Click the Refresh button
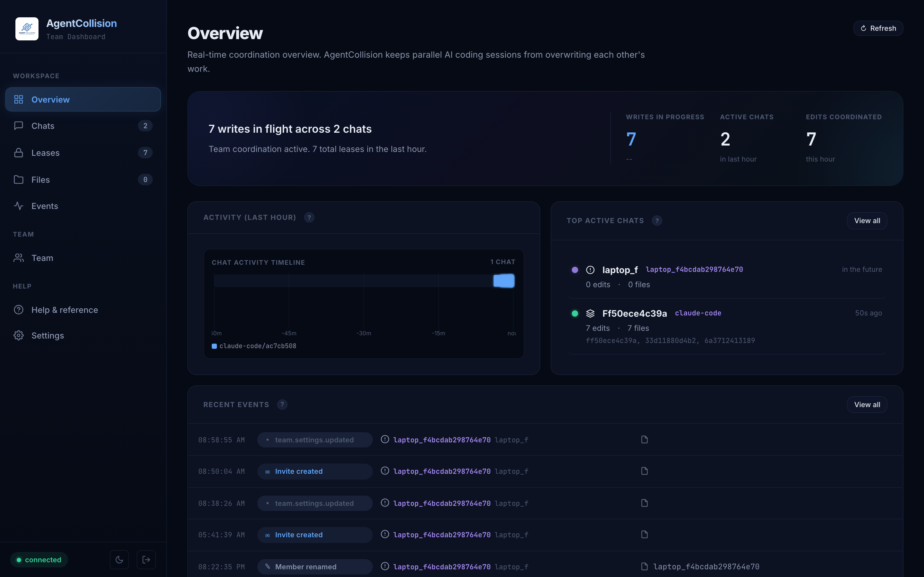The image size is (924, 577). [x=878, y=28]
